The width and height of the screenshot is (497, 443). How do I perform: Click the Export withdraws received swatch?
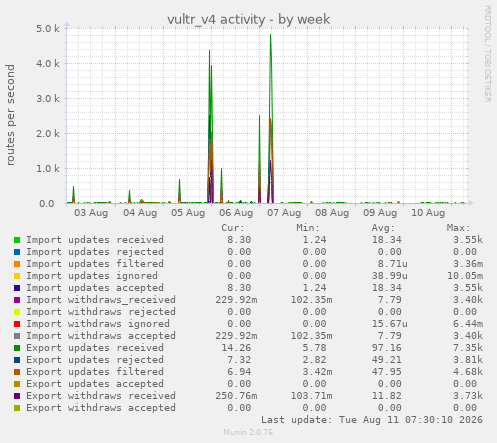click(x=17, y=396)
